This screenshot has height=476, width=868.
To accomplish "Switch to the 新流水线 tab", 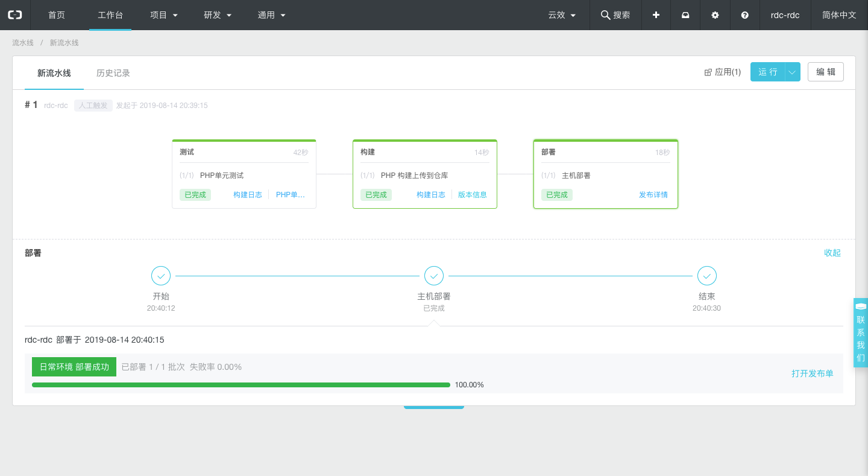I will [x=54, y=73].
